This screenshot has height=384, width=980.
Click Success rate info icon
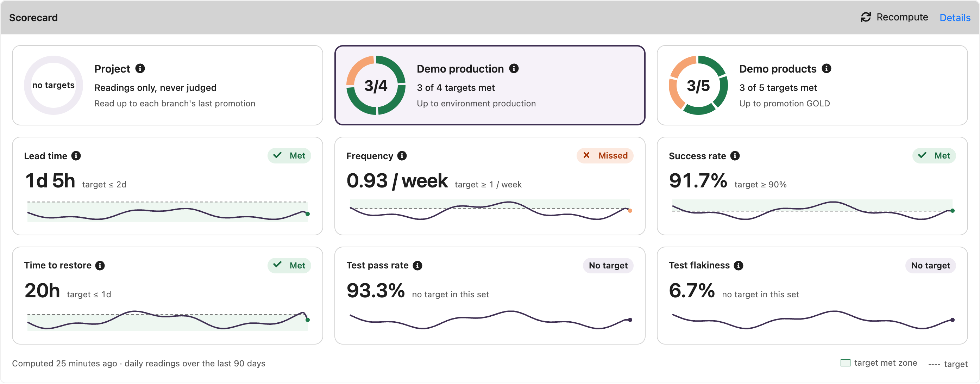(735, 156)
